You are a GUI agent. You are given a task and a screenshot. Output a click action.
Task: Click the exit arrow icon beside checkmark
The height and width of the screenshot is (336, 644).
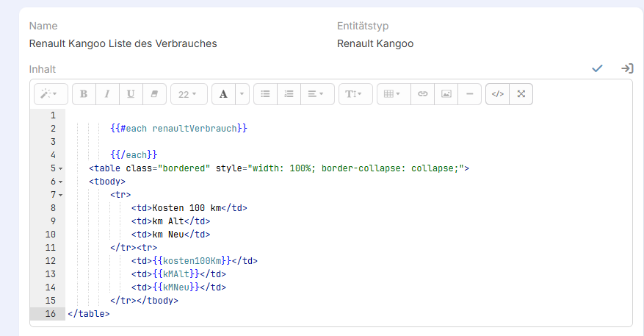tap(626, 68)
